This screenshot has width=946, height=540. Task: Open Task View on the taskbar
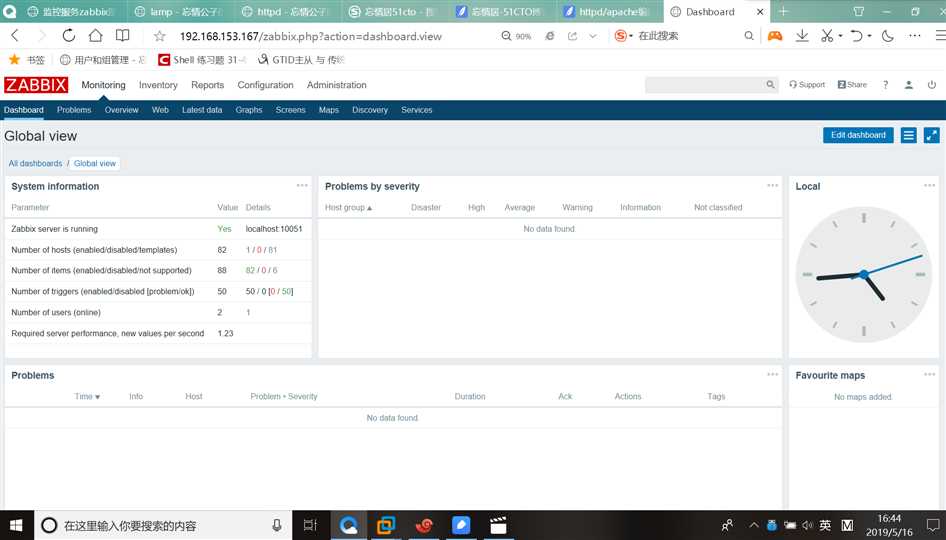coord(310,525)
